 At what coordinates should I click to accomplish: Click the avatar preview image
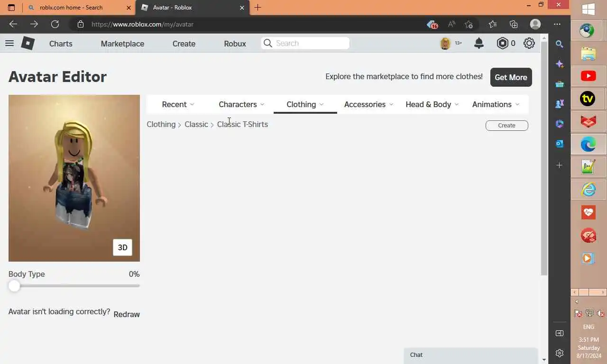(x=74, y=178)
